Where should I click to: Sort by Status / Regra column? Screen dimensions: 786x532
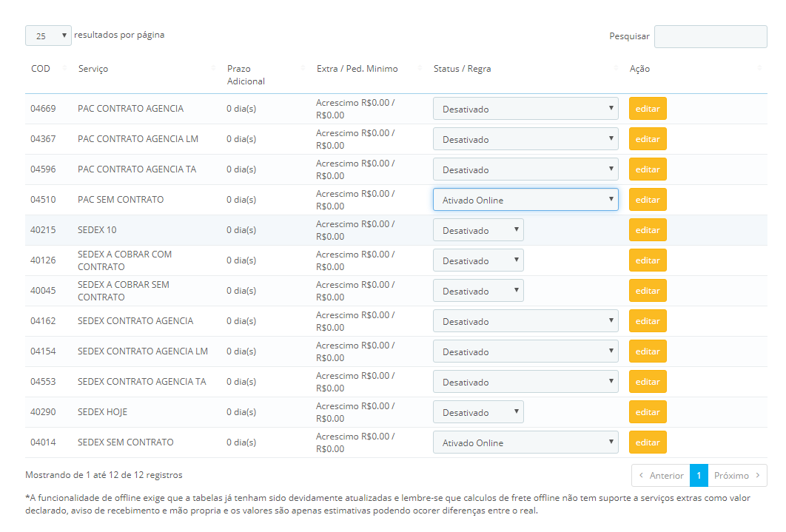[525, 69]
